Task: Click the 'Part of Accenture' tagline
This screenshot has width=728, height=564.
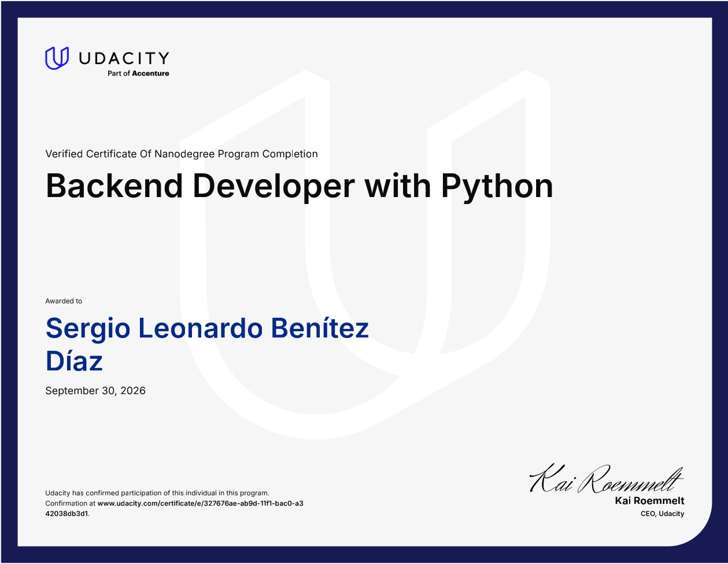Action: (x=138, y=73)
